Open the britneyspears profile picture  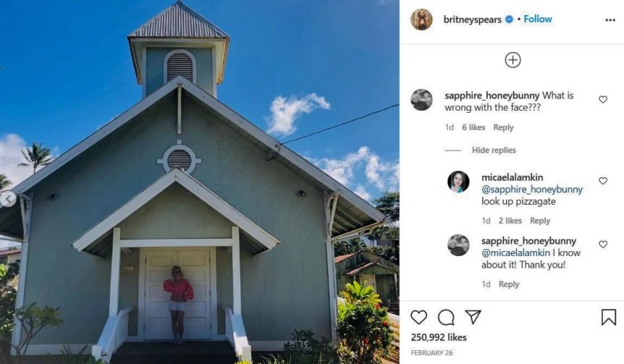421,19
